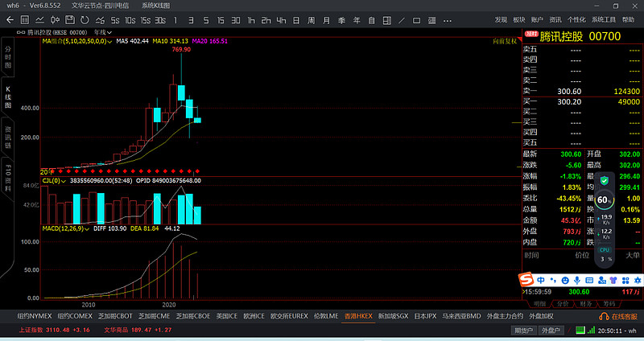
Task: Open Sogou emoji smiley icon
Action: pyautogui.click(x=565, y=280)
